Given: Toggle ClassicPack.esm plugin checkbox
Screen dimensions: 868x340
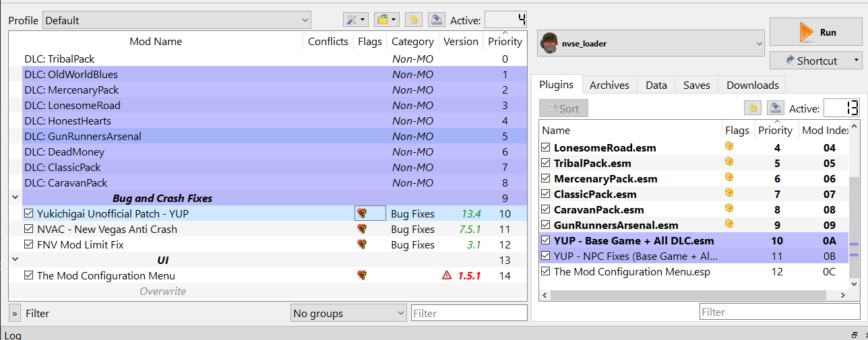Looking at the screenshot, I should [547, 194].
